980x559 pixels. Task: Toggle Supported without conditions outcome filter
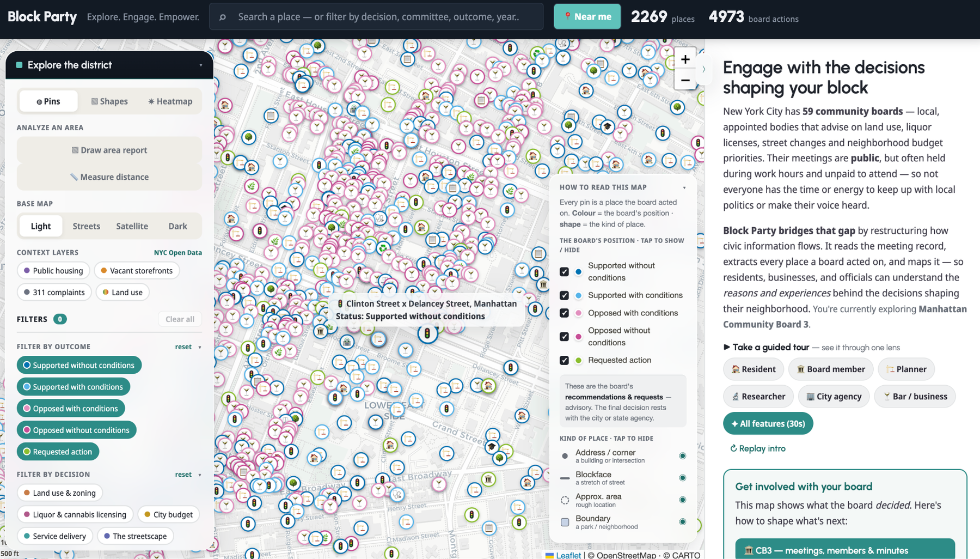[79, 365]
